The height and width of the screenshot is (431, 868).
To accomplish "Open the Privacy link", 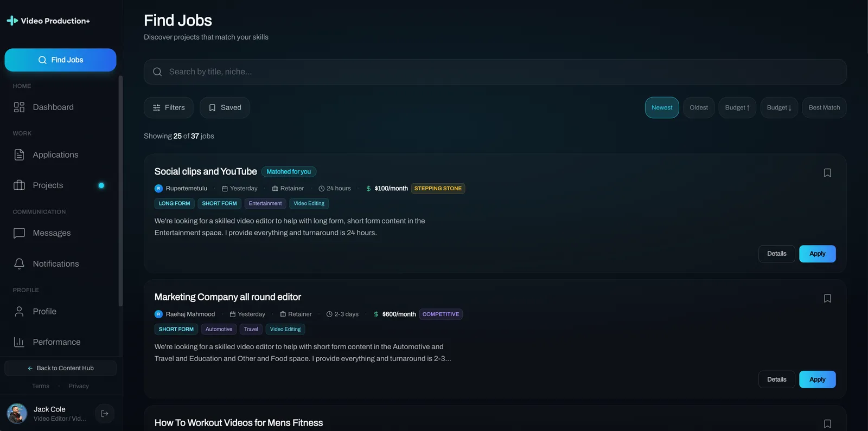I will 79,386.
